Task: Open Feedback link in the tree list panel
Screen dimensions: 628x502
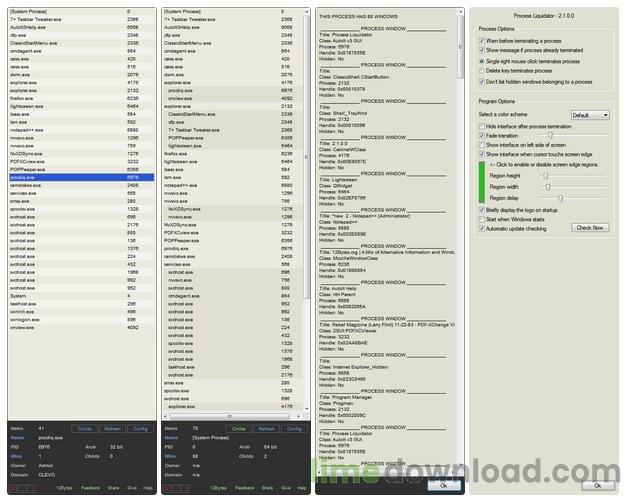Action: (x=245, y=488)
